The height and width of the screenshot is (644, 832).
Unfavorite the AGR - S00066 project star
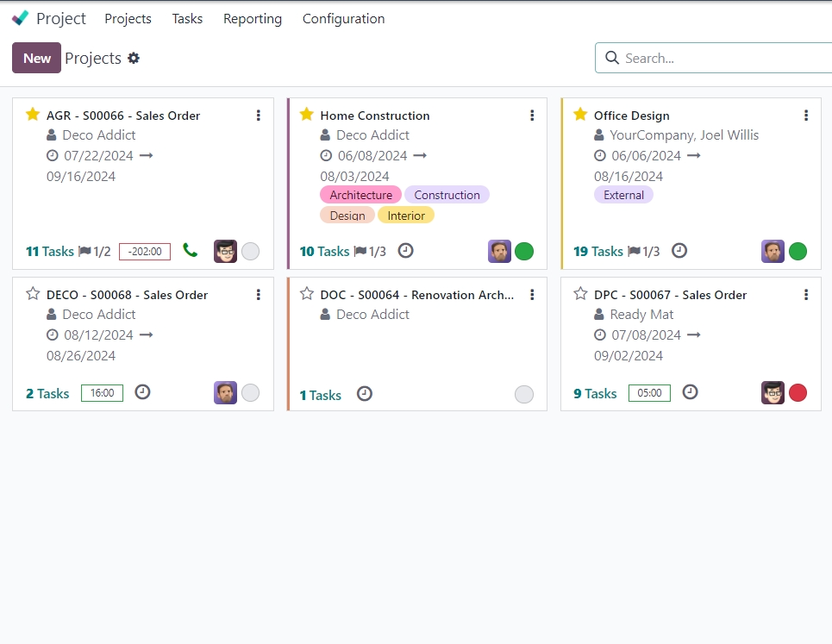[x=33, y=115]
